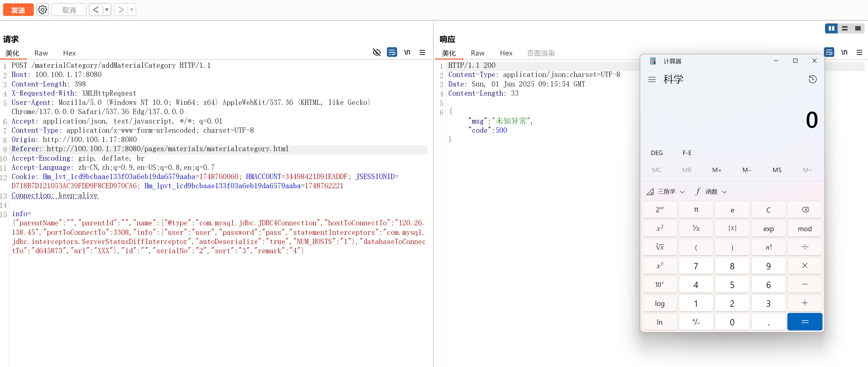Click the x² square key
The width and height of the screenshot is (868, 367).
click(x=660, y=229)
